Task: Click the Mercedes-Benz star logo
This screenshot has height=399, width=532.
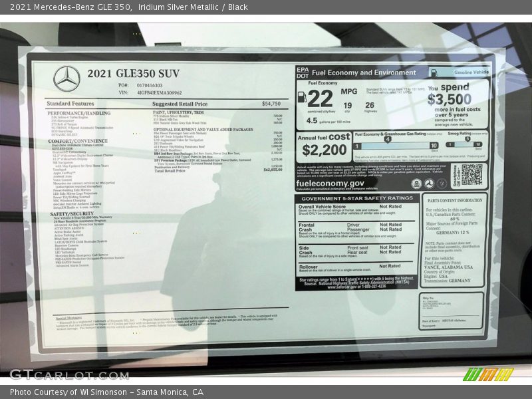Action: (x=67, y=79)
